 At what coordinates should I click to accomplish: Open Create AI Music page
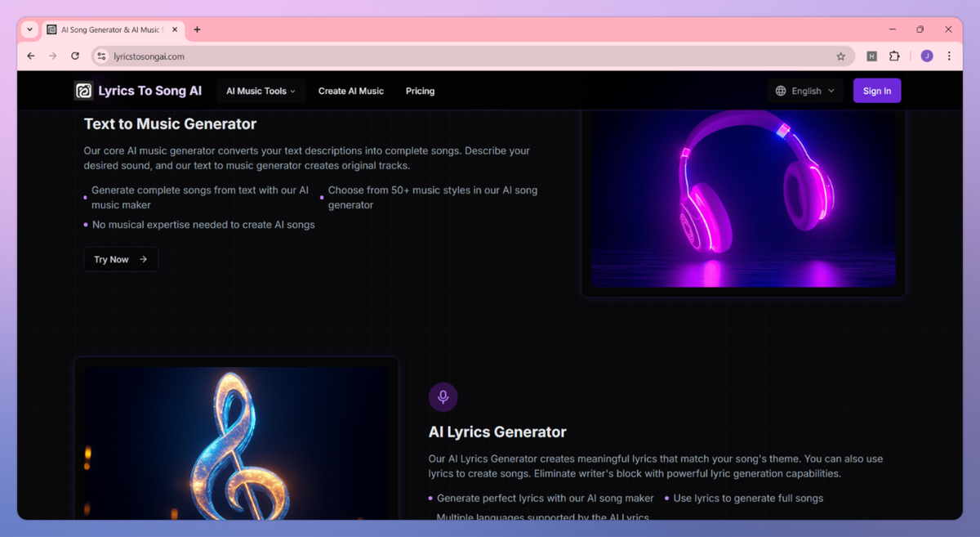coord(351,91)
